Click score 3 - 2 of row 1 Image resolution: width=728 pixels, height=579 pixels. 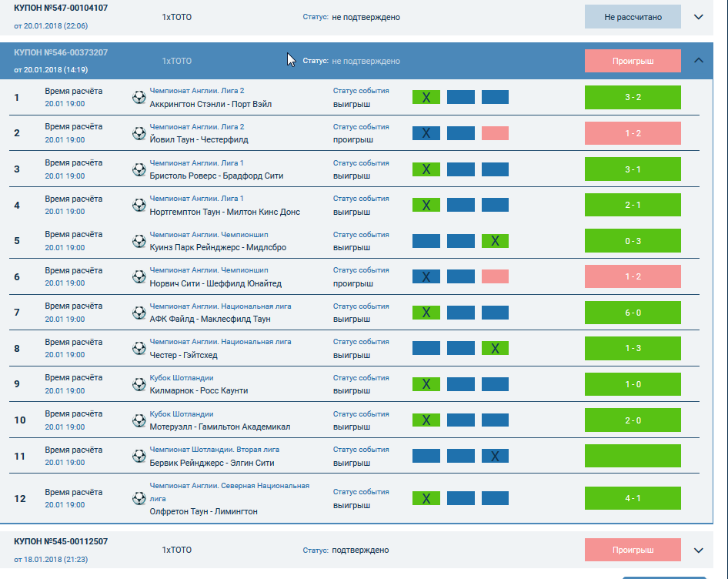633,97
